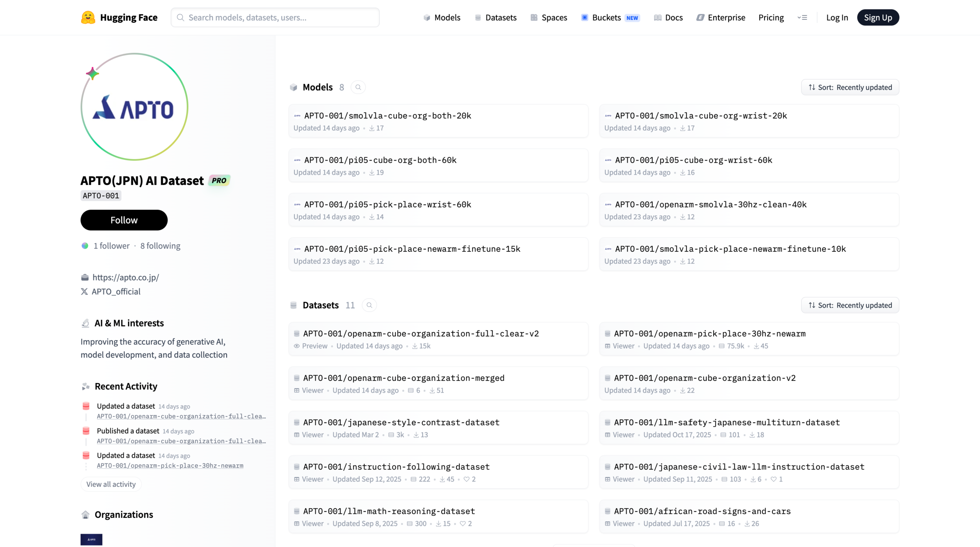View the 8 following list

(160, 246)
